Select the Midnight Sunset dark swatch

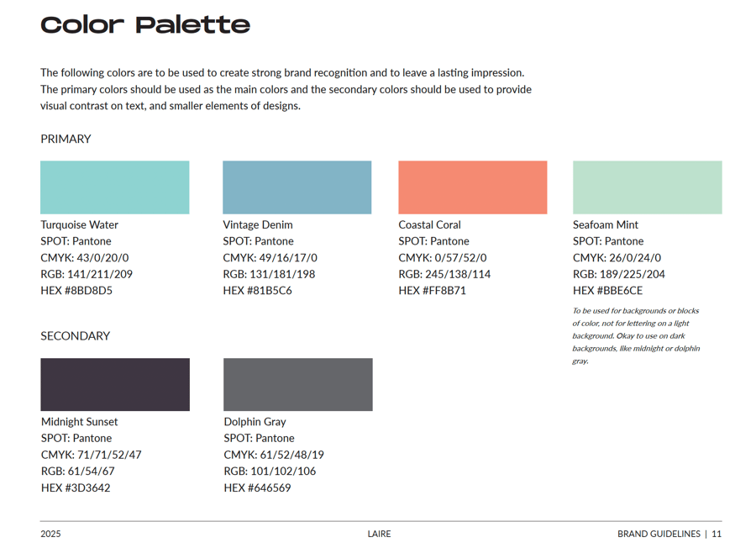pyautogui.click(x=115, y=385)
